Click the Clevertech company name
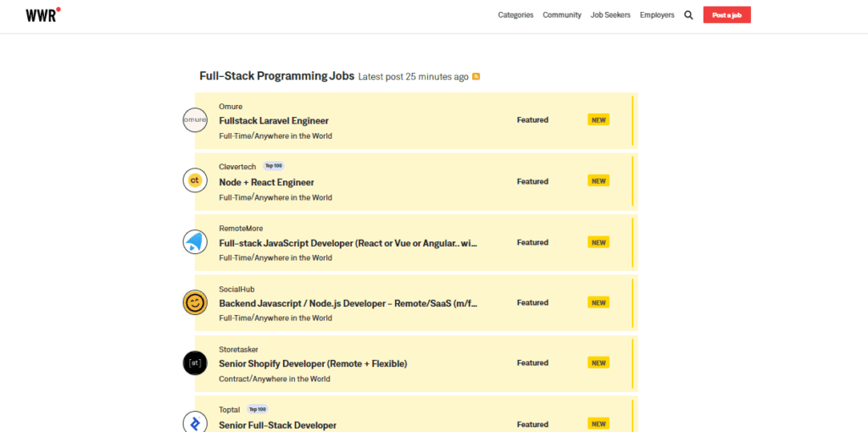868x432 pixels. [237, 167]
